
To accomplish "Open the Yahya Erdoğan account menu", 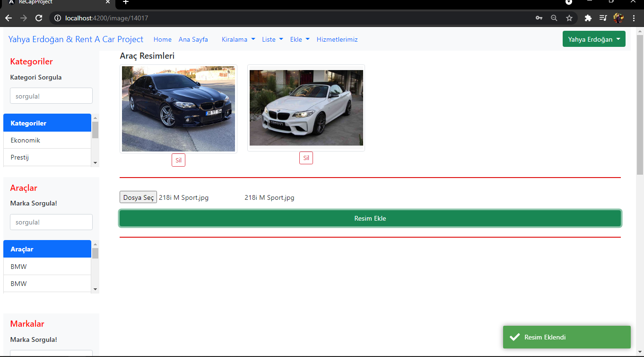I will pos(594,39).
